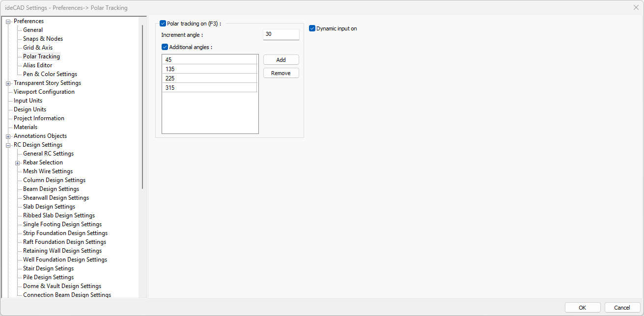
Task: Disable Polar tracking on (F3) checkbox
Action: click(163, 23)
